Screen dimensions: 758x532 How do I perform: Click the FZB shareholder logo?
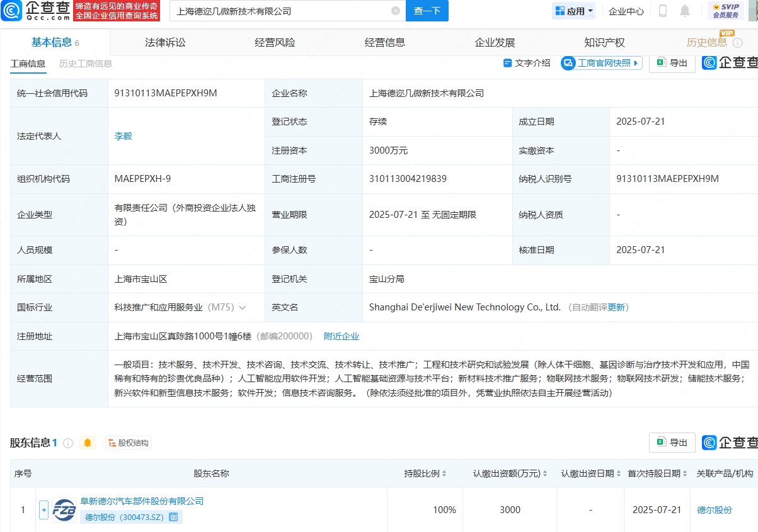64,509
